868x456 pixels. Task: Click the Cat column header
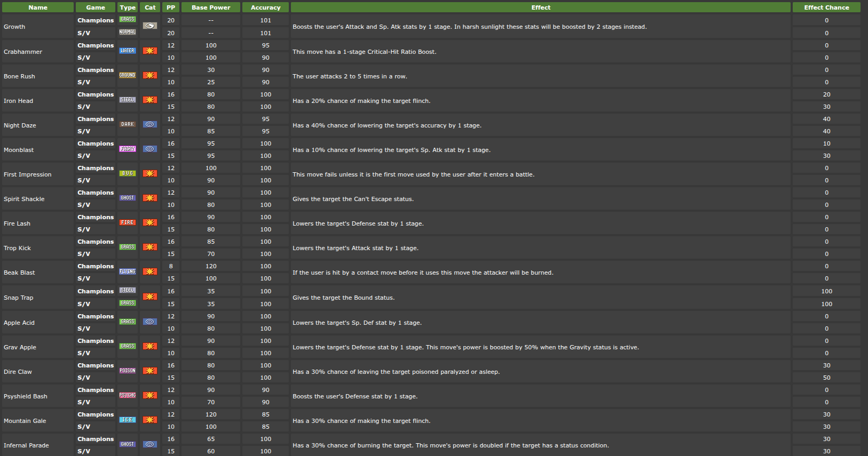click(151, 7)
